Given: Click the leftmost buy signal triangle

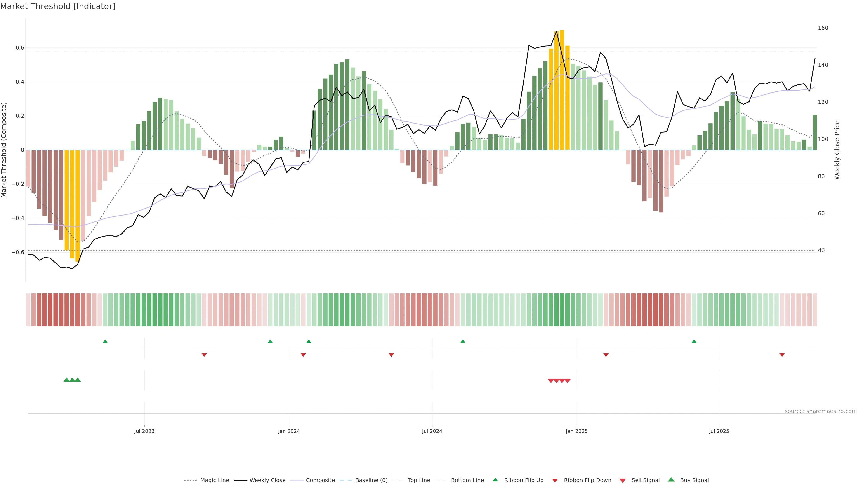Looking at the screenshot, I should (x=66, y=380).
